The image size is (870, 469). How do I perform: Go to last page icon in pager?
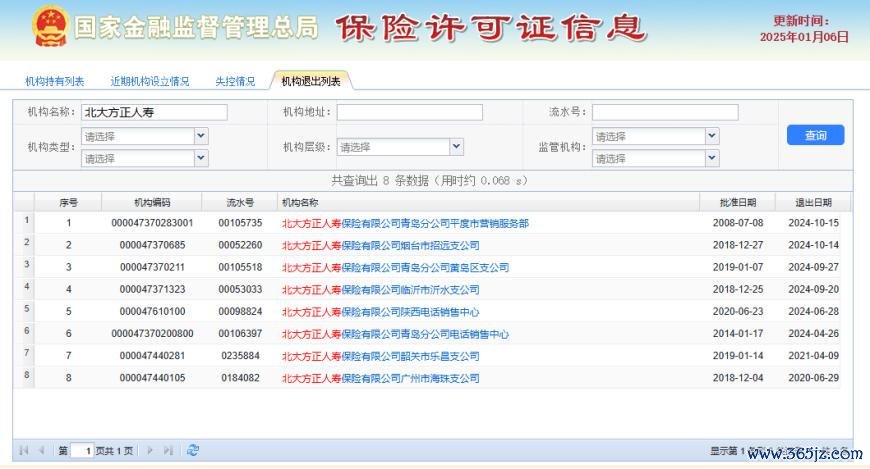pos(168,451)
